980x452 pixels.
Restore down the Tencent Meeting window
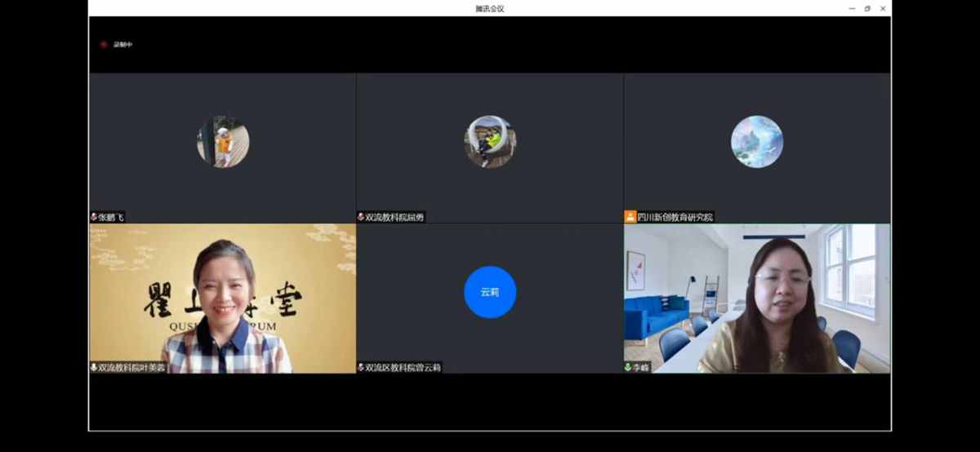click(867, 8)
